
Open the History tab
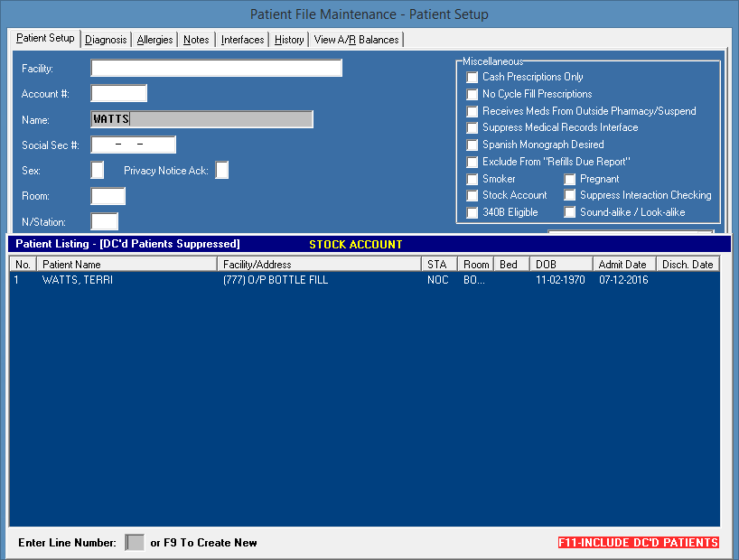[x=289, y=40]
